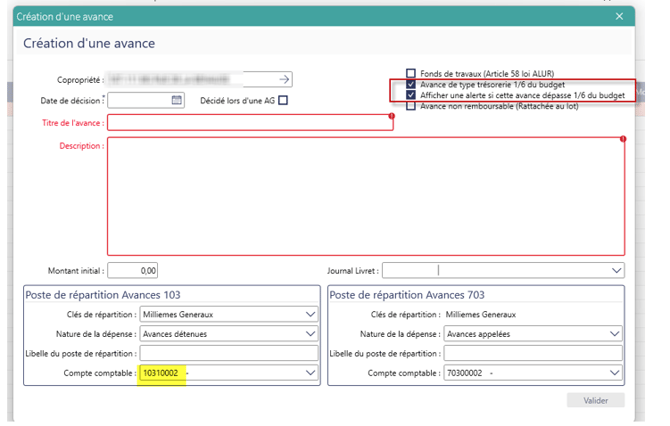This screenshot has width=670, height=426.
Task: Click Libellé du poste field in Avances 103
Action: (x=228, y=354)
